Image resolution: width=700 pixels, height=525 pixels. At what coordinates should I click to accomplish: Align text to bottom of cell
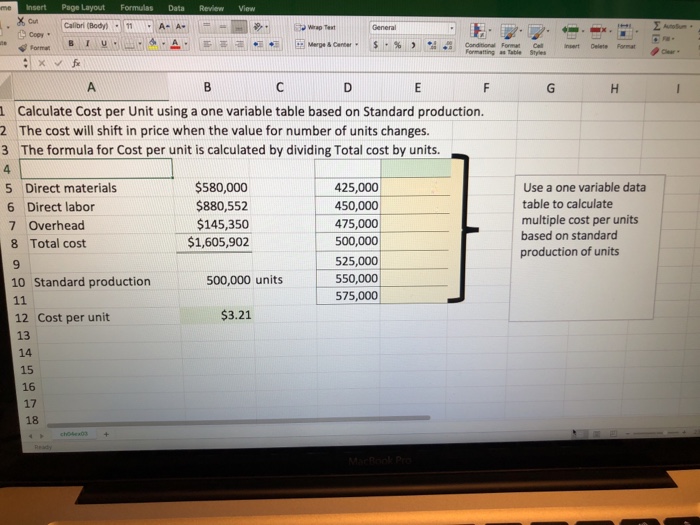(x=239, y=27)
